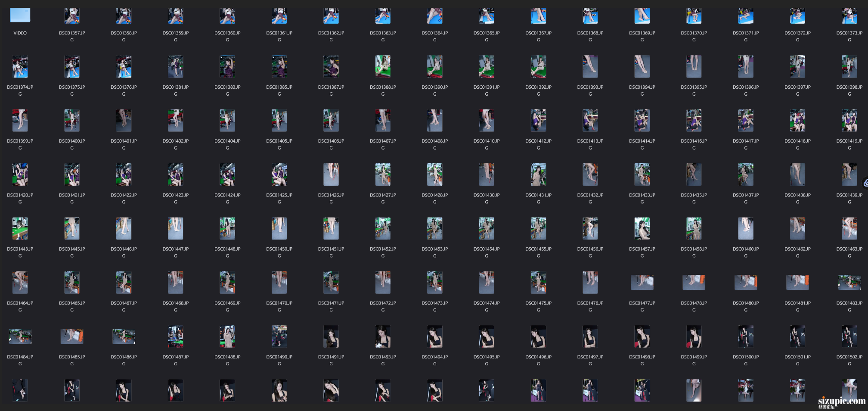Select landscape photo DSC01477.JPG
This screenshot has height=411, width=868.
click(642, 282)
